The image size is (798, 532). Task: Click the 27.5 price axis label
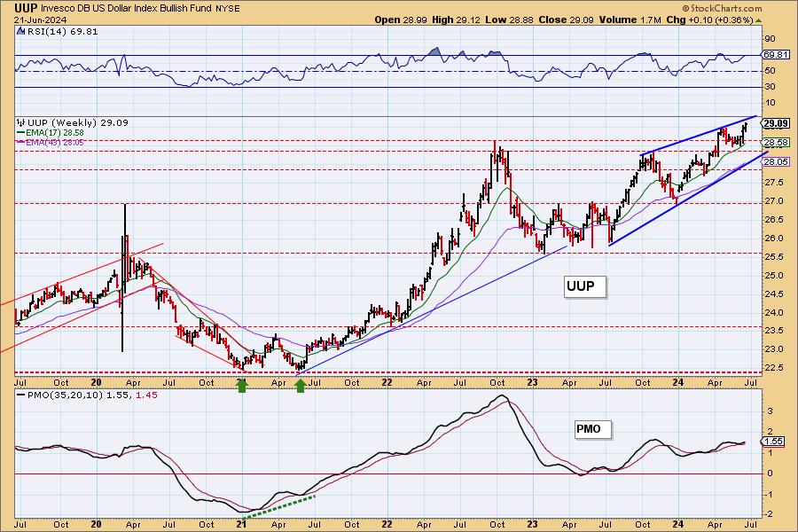click(x=772, y=183)
